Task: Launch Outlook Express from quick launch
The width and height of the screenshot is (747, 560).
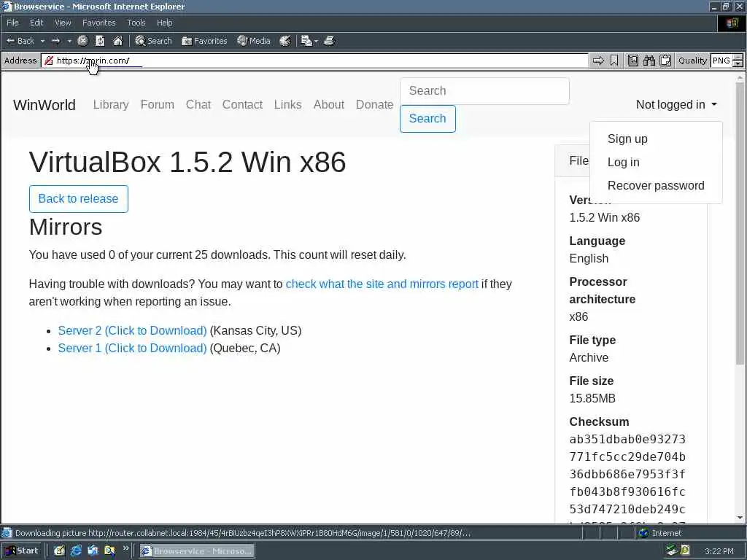Action: click(93, 551)
